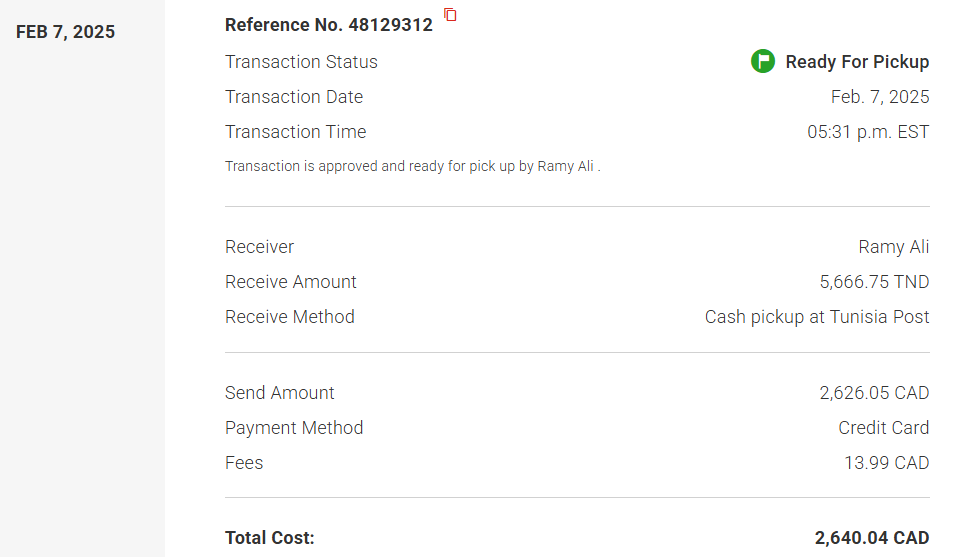The image size is (980, 557).
Task: Select the 2,626.05 CAD send amount
Action: pyautogui.click(x=874, y=393)
